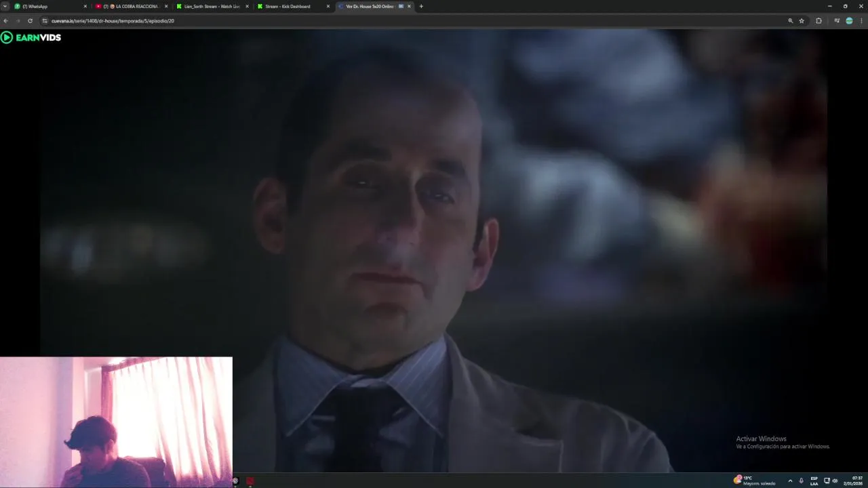Close the Lien_Sorth Stream tab
Image resolution: width=868 pixels, height=488 pixels.
click(x=247, y=6)
